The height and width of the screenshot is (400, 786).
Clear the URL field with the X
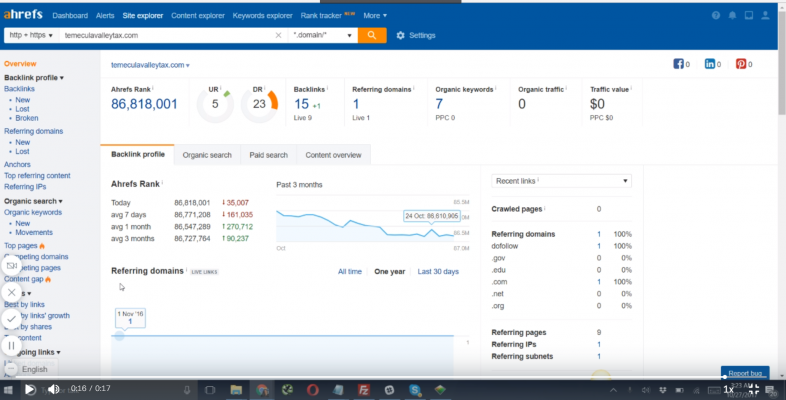pyautogui.click(x=278, y=35)
